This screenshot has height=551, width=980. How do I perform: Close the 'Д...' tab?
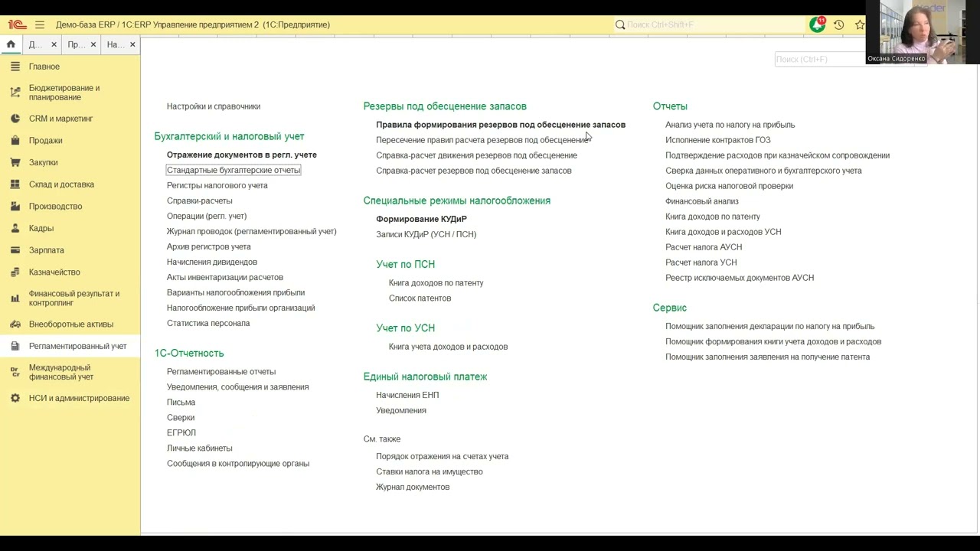pos(54,44)
